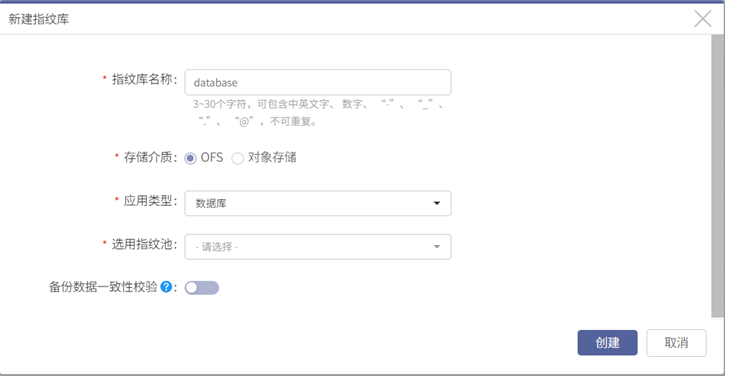Click the 存储介质 label
This screenshot has width=729, height=379.
pos(150,157)
